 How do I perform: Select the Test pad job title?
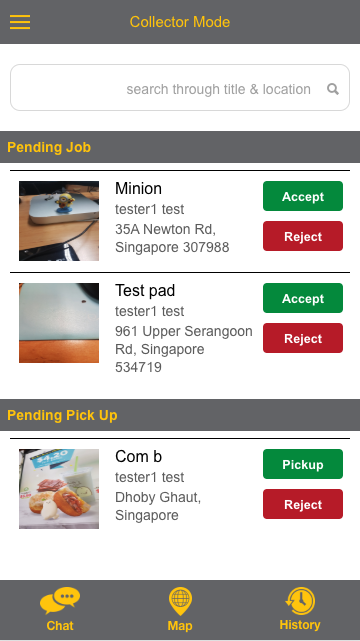[145, 291]
